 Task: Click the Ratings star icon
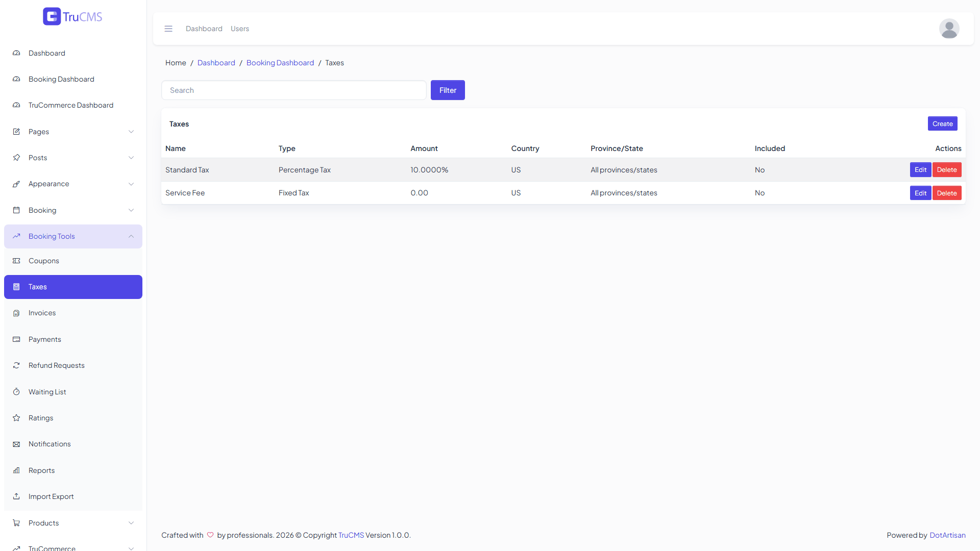coord(16,418)
